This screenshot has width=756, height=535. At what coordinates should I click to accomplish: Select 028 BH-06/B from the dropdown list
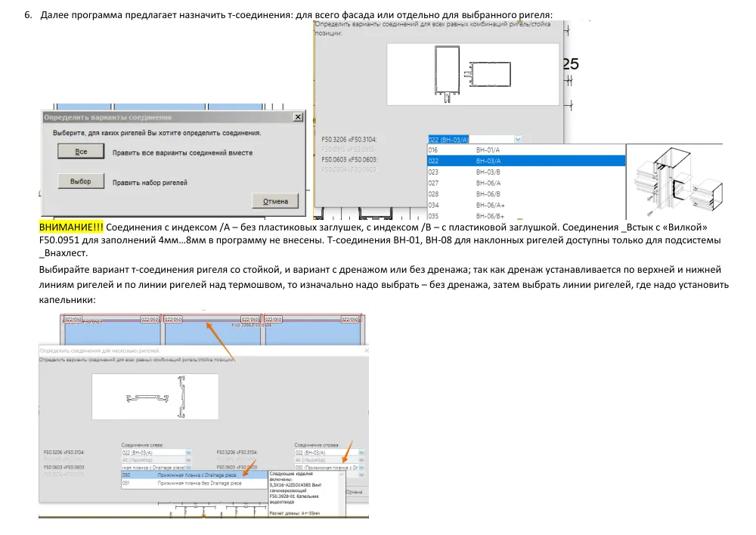[526, 194]
